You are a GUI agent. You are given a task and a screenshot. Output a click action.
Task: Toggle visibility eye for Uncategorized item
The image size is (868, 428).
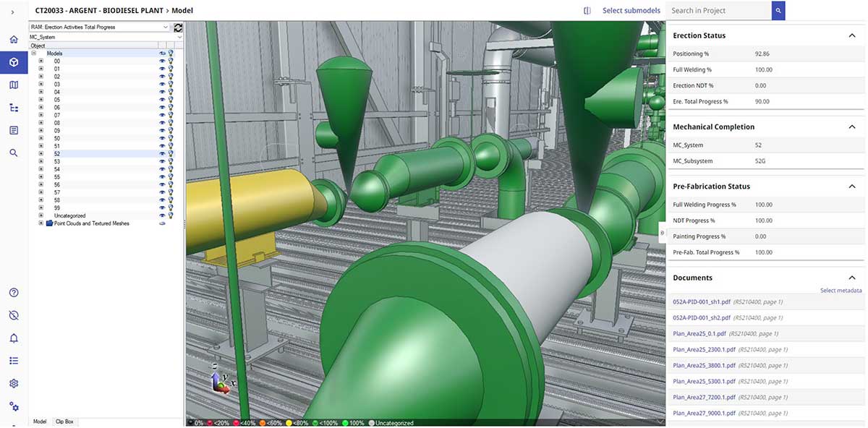tap(162, 215)
